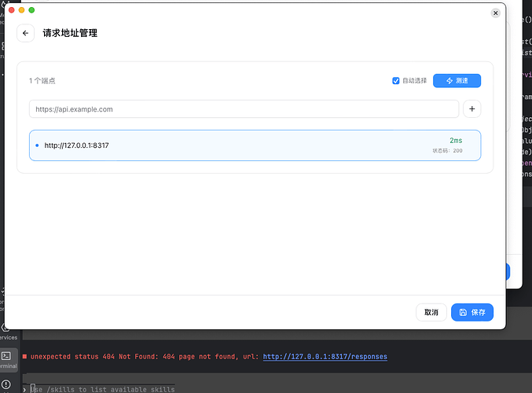Viewport: 532px width, 393px height.
Task: Focus the https://api.example.com address field
Action: [x=244, y=109]
